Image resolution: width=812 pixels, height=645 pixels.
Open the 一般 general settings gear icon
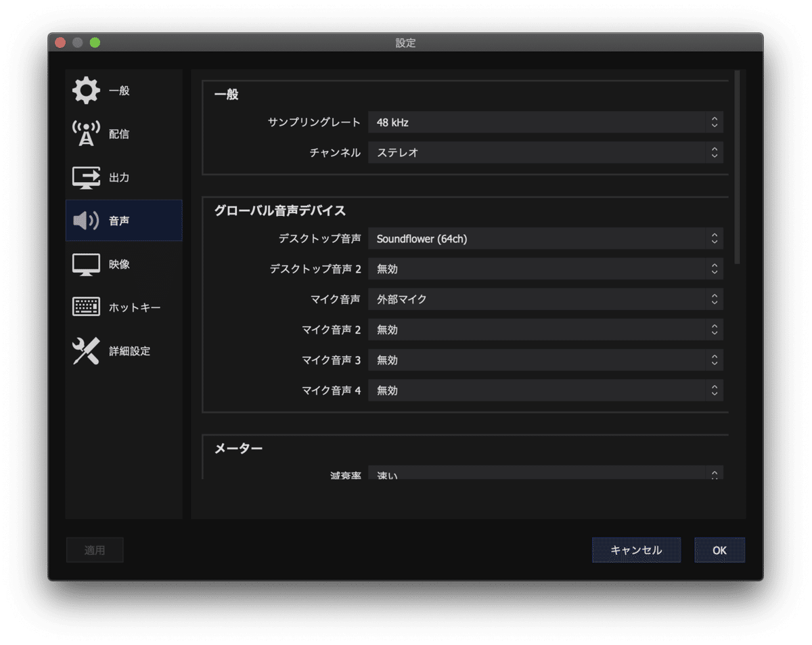tap(85, 90)
